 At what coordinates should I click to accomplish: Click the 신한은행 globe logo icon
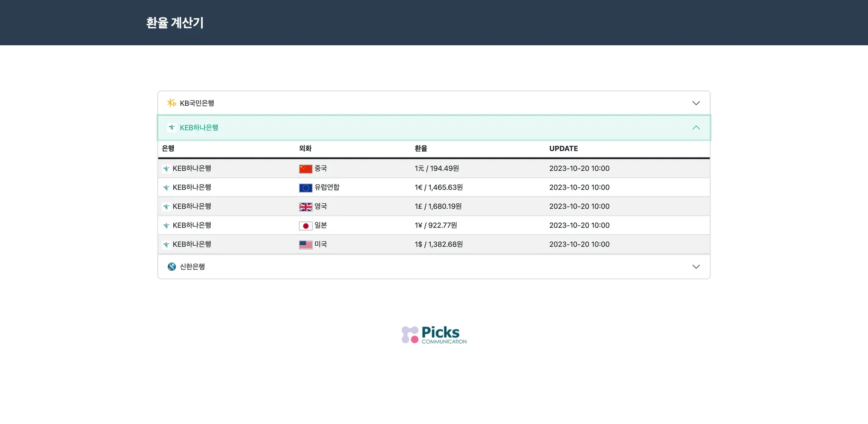[172, 266]
